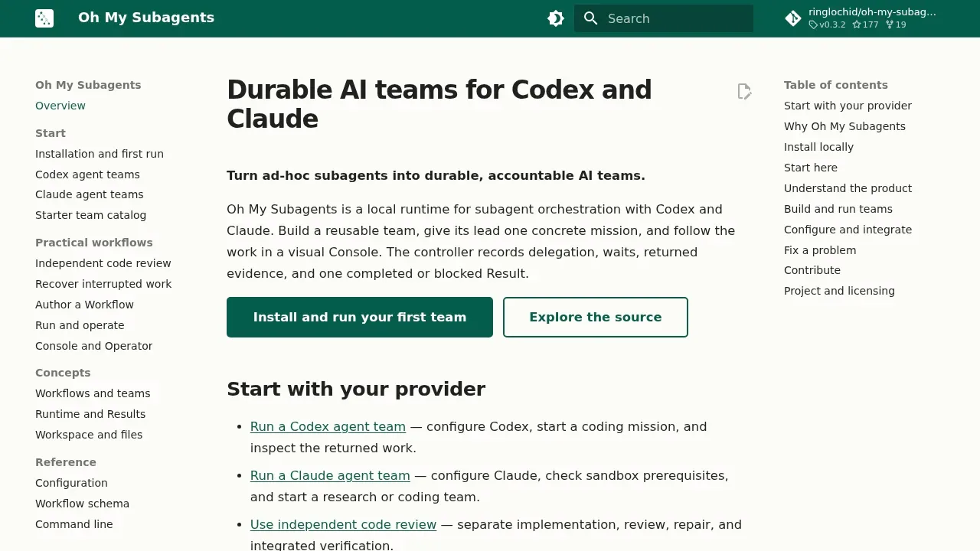Viewport: 980px width, 551px height.
Task: Select Workflows and teams in sidebar
Action: [x=93, y=393]
